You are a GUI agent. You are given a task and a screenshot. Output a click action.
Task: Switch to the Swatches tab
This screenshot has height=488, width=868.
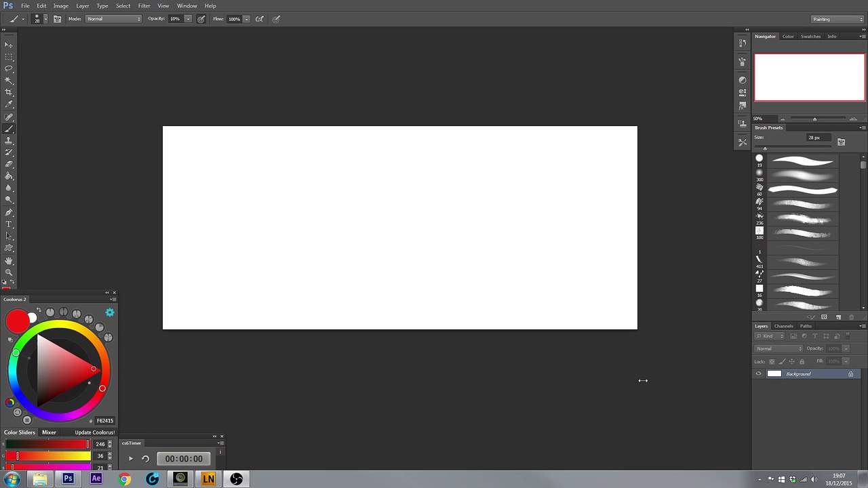coord(810,37)
